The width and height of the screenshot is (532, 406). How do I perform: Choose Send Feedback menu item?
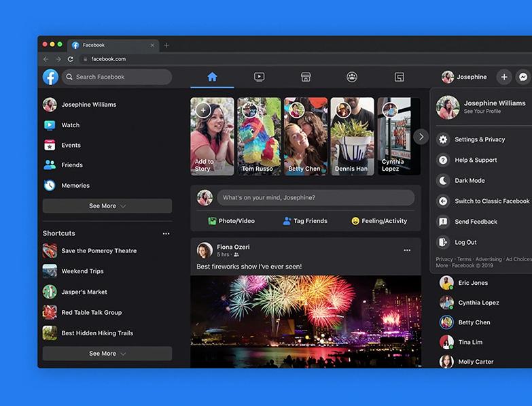484,222
